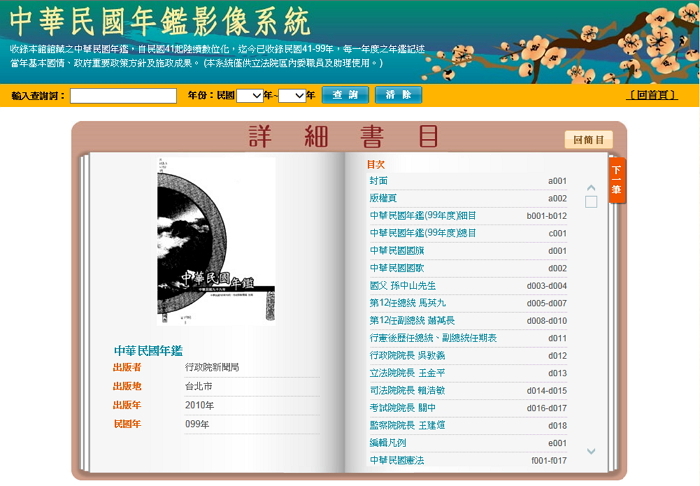This screenshot has height=486, width=700.
Task: Open the 封面 cover entry
Action: point(379,181)
